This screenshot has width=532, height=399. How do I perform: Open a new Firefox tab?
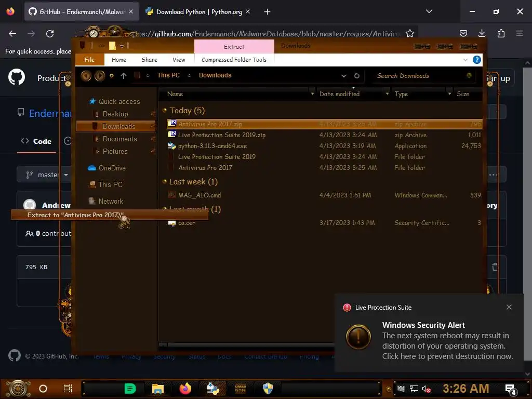point(268,12)
